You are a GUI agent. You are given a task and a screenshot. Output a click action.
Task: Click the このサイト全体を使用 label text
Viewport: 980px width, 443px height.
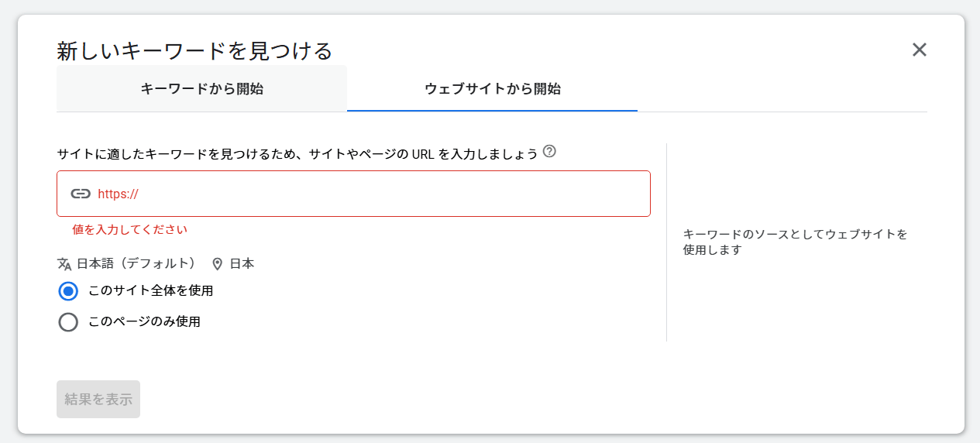150,290
